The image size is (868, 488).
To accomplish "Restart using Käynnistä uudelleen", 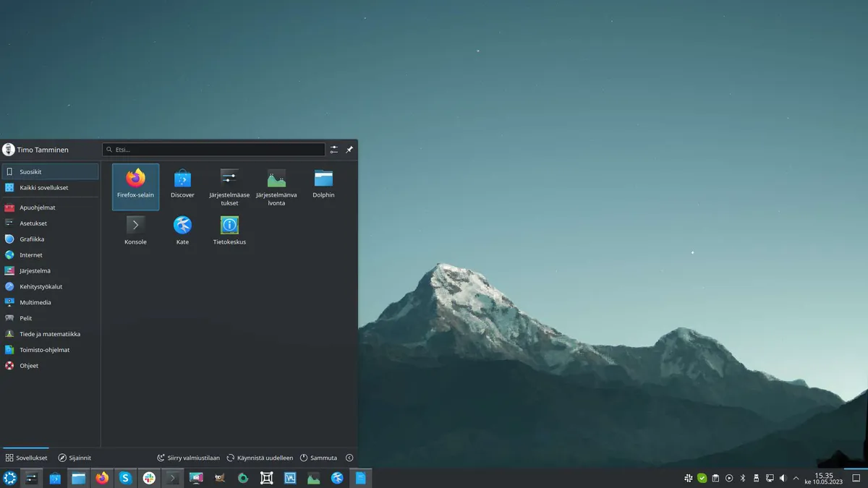I will pos(260,457).
